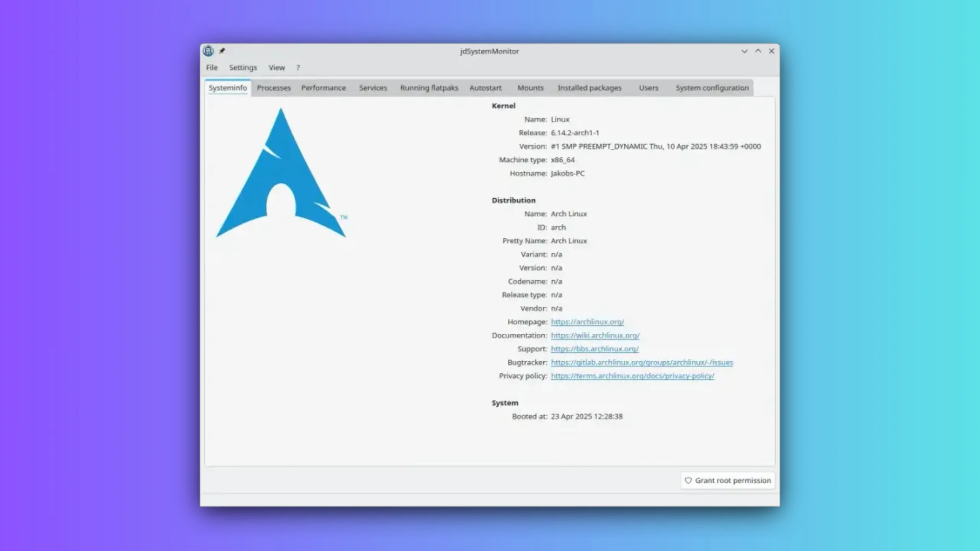
Task: Click the kernel name value Linux
Action: pyautogui.click(x=560, y=119)
